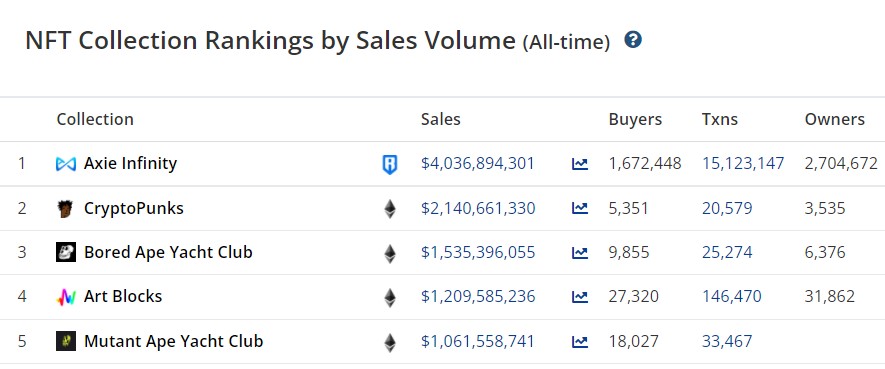Screen dimensions: 885x369
Task: Sort table by Buyers column header
Action: 635,119
